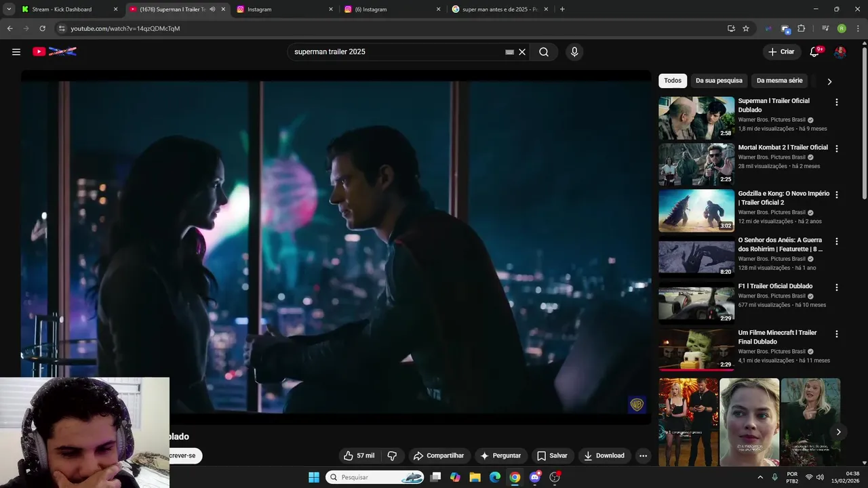Go to the YouTube home logo
Screen dimensions: 868x488
point(54,52)
